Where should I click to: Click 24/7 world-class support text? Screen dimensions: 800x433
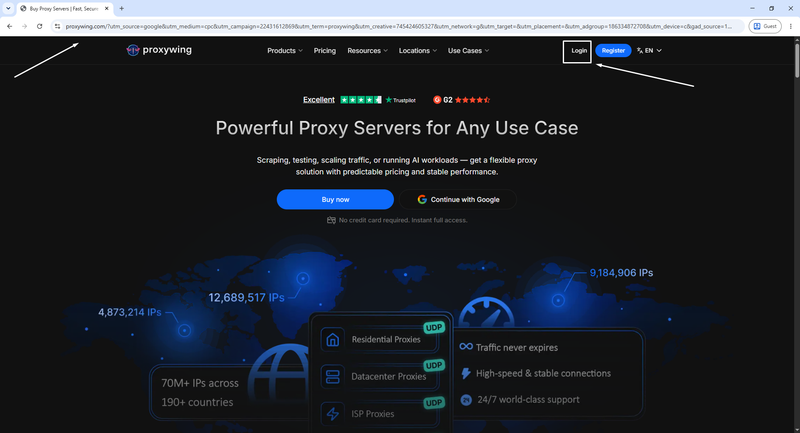coord(529,400)
